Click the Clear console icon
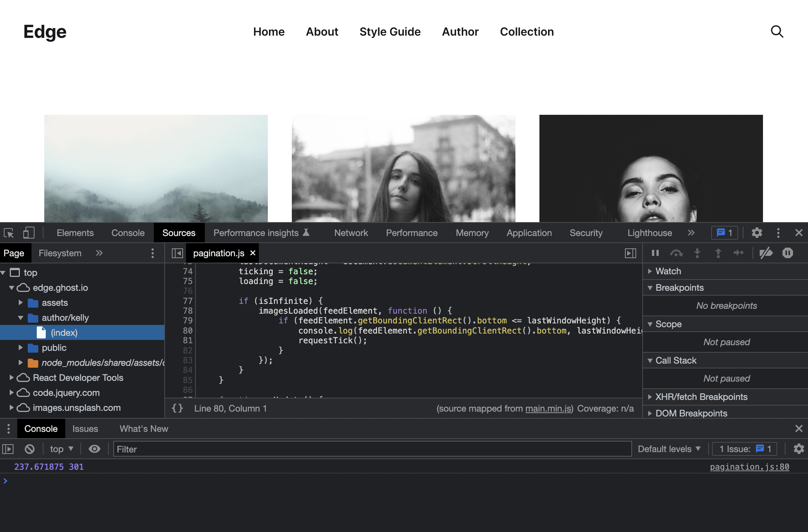This screenshot has width=808, height=532. coord(30,449)
